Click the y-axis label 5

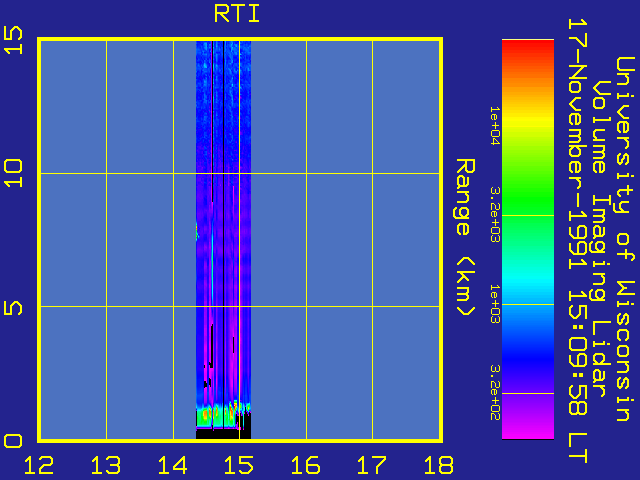click(x=13, y=308)
